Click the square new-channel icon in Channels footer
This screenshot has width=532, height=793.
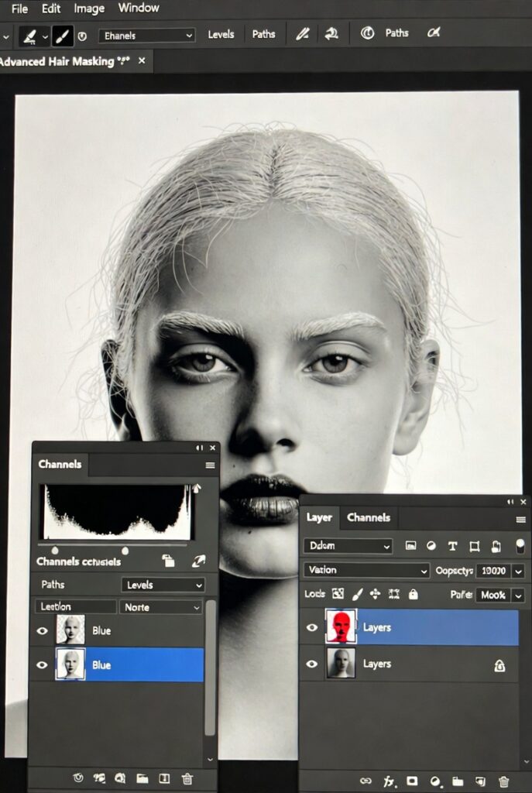click(164, 779)
